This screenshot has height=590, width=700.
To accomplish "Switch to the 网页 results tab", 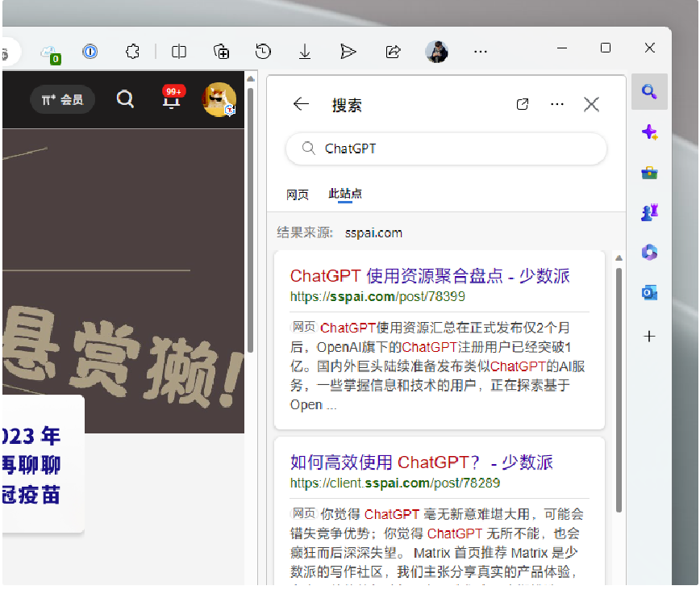I will click(x=298, y=194).
